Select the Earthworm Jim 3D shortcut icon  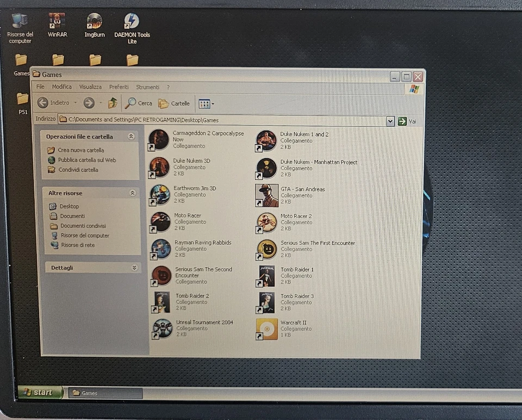pos(160,195)
